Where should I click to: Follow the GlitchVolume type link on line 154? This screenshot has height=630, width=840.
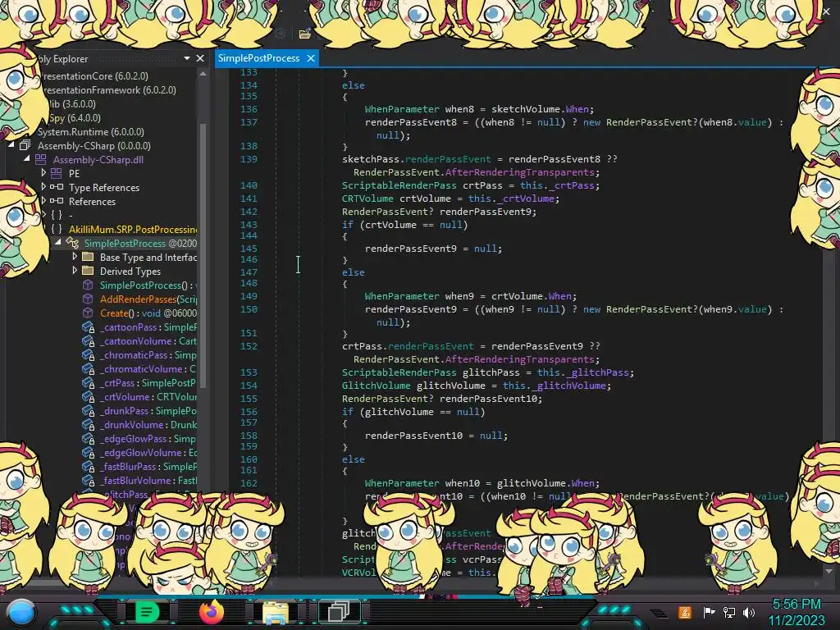point(376,386)
